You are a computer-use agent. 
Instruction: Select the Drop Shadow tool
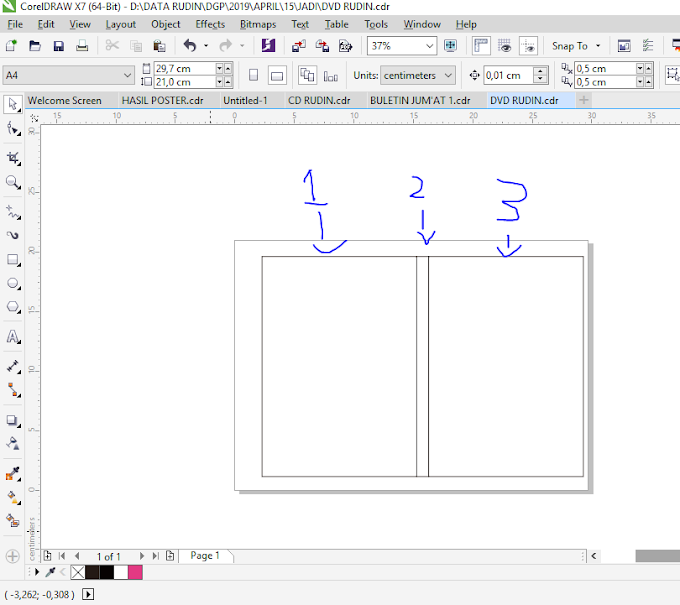point(13,420)
